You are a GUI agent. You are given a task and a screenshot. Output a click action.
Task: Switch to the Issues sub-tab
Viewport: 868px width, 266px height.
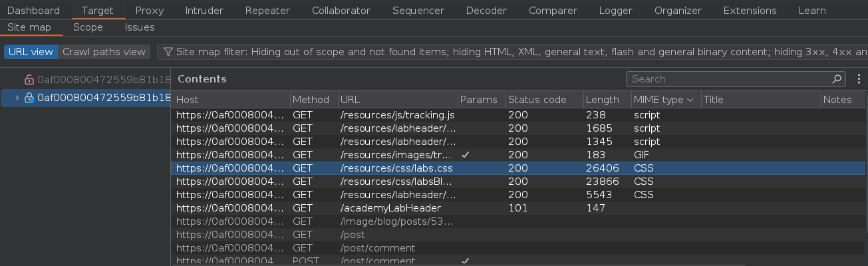[140, 27]
